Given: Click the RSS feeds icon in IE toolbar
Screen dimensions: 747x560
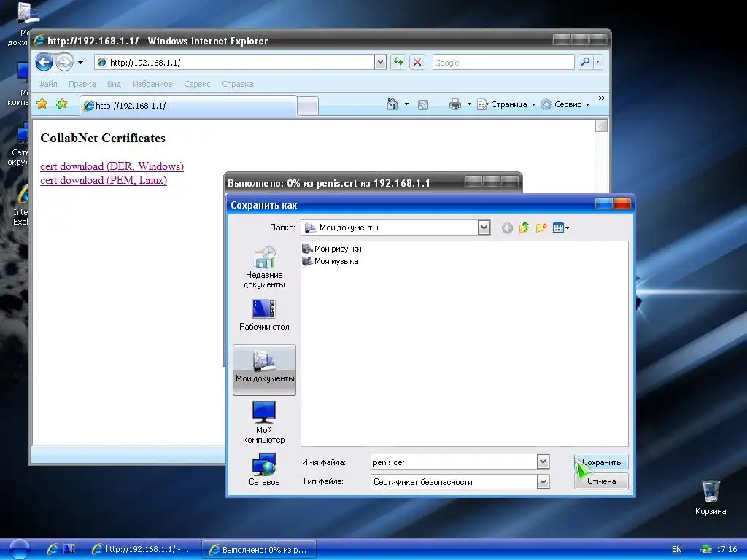Looking at the screenshot, I should click(x=422, y=104).
